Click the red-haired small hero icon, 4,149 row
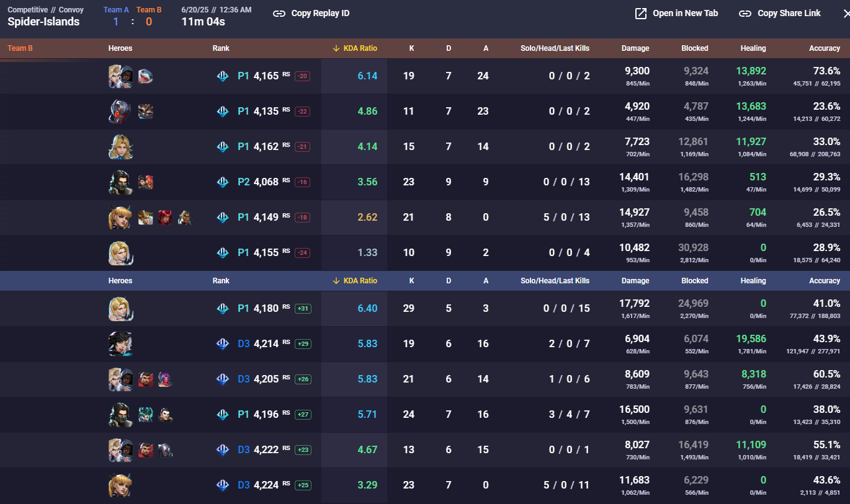The width and height of the screenshot is (850, 504). coord(164,218)
